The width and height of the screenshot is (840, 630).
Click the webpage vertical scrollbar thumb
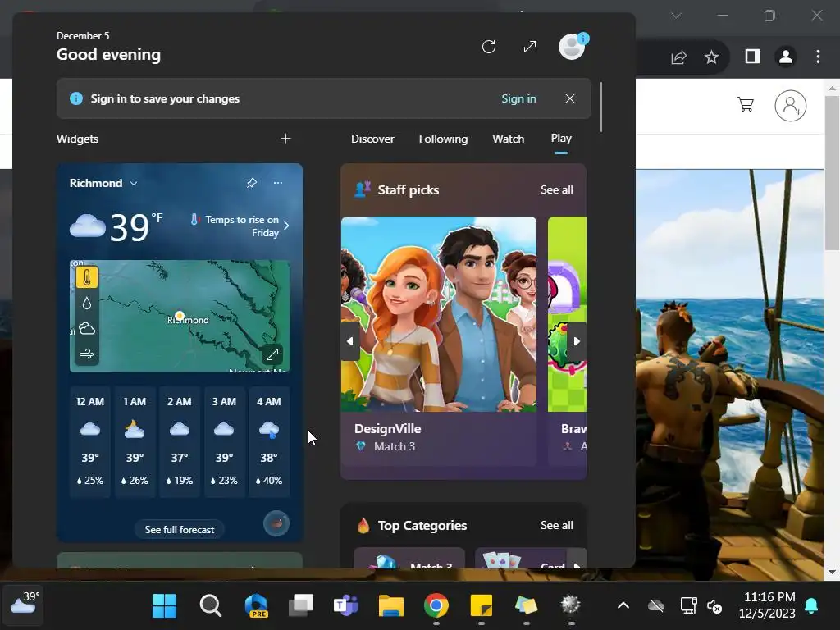click(832, 172)
